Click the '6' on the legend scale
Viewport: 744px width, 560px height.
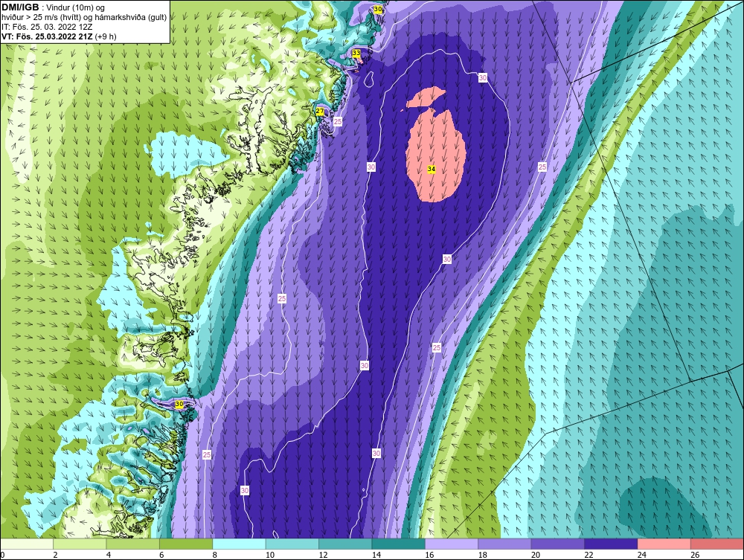[161, 555]
